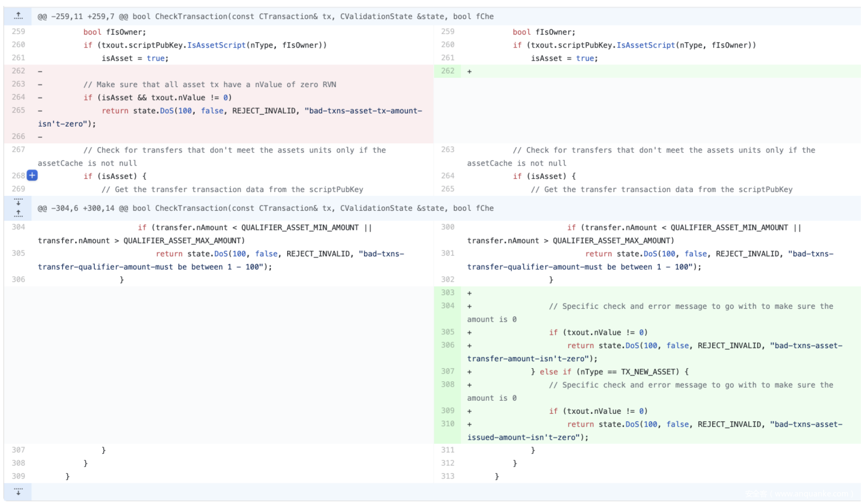Select added line number 303

click(x=448, y=293)
